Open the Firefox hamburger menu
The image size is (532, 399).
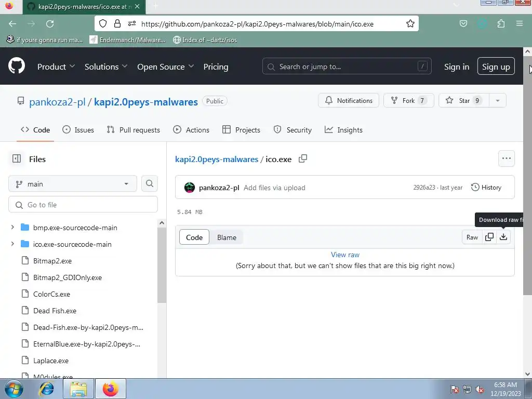pyautogui.click(x=520, y=24)
